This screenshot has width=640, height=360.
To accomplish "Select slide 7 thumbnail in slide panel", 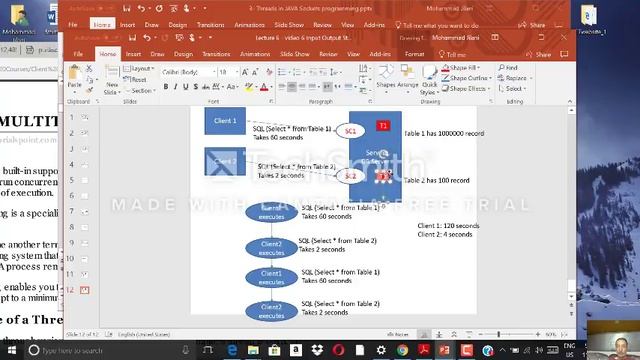I will (84, 211).
